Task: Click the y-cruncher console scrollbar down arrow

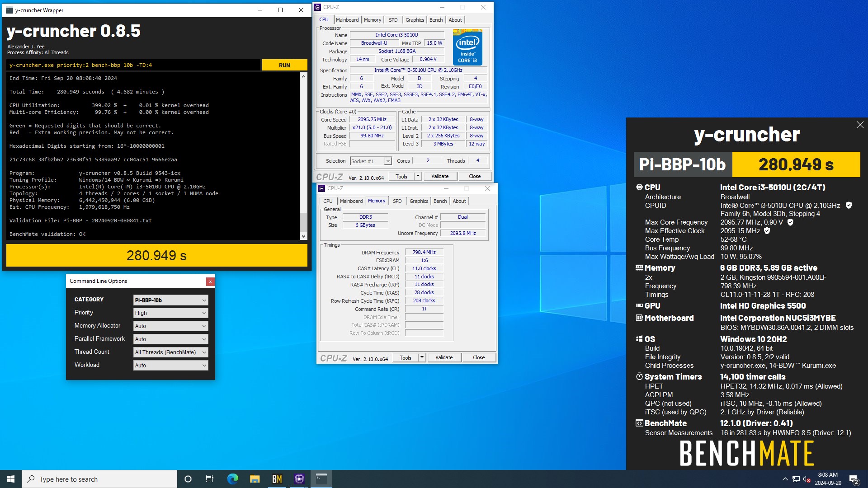Action: tap(303, 236)
